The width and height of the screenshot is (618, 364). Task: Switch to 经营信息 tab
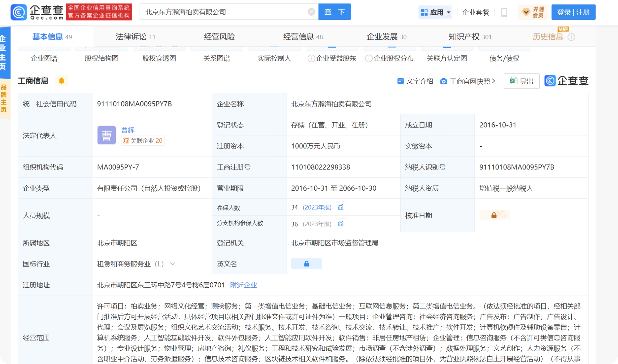[x=303, y=37]
